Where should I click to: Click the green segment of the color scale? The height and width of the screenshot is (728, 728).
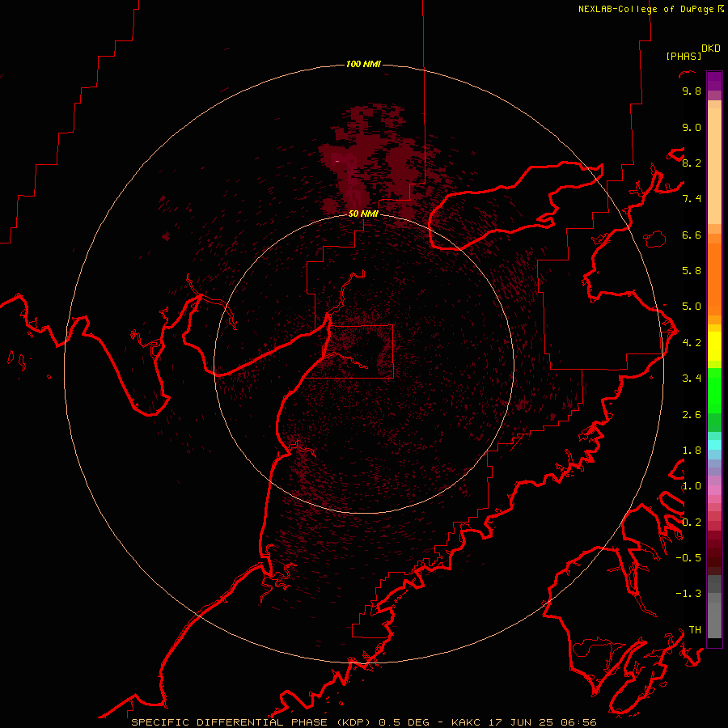pyautogui.click(x=714, y=390)
